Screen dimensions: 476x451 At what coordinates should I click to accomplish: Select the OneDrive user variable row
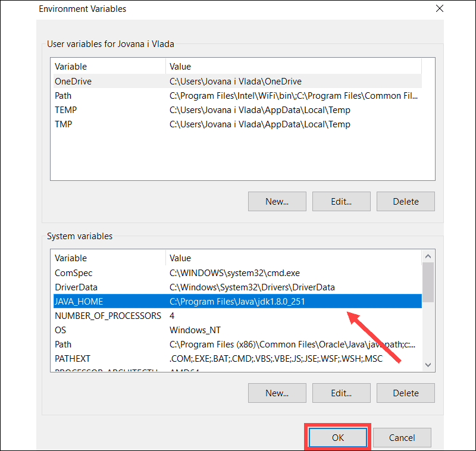tap(237, 81)
